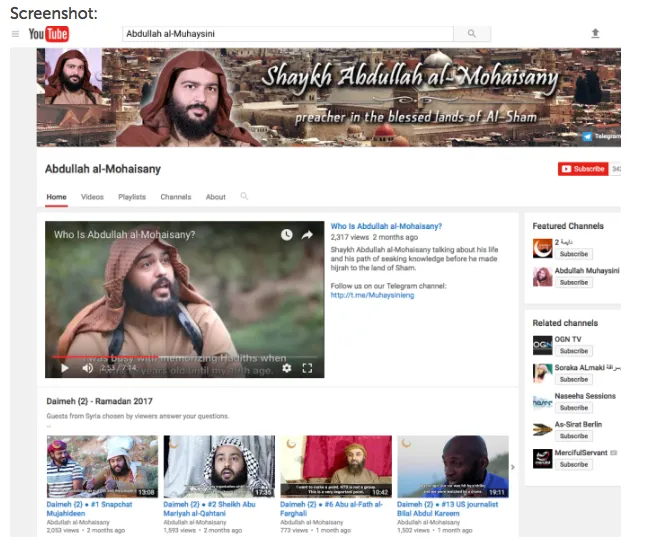This screenshot has height=560, width=652.
Task: Click the Abdullah Muhaysini channel name
Action: [587, 271]
